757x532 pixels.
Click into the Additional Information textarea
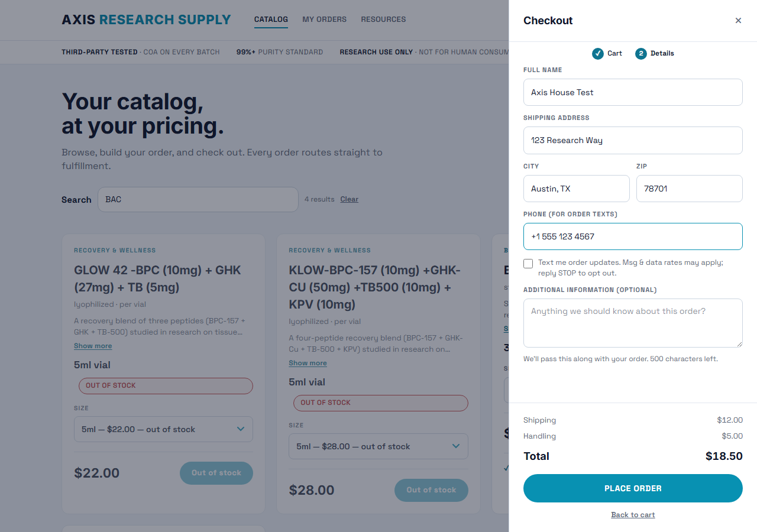click(633, 323)
